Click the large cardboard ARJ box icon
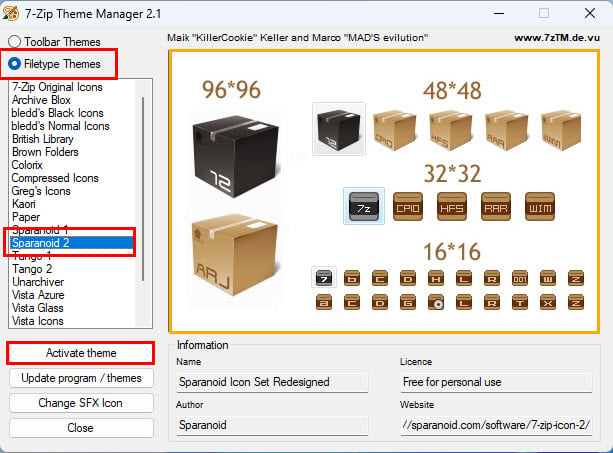This screenshot has width=613, height=453. click(x=235, y=255)
